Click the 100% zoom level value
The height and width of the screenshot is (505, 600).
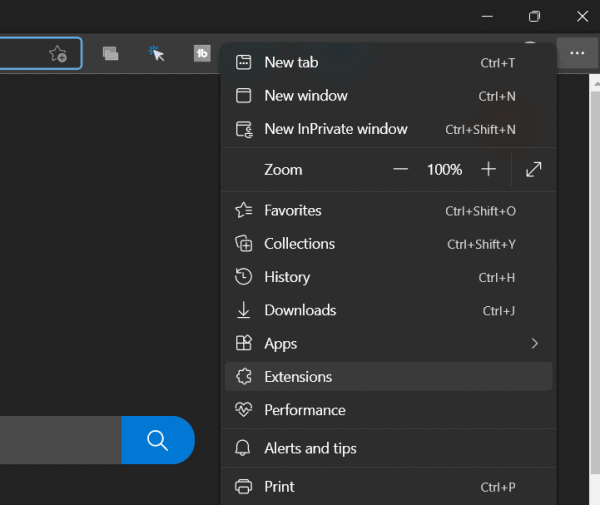point(445,169)
